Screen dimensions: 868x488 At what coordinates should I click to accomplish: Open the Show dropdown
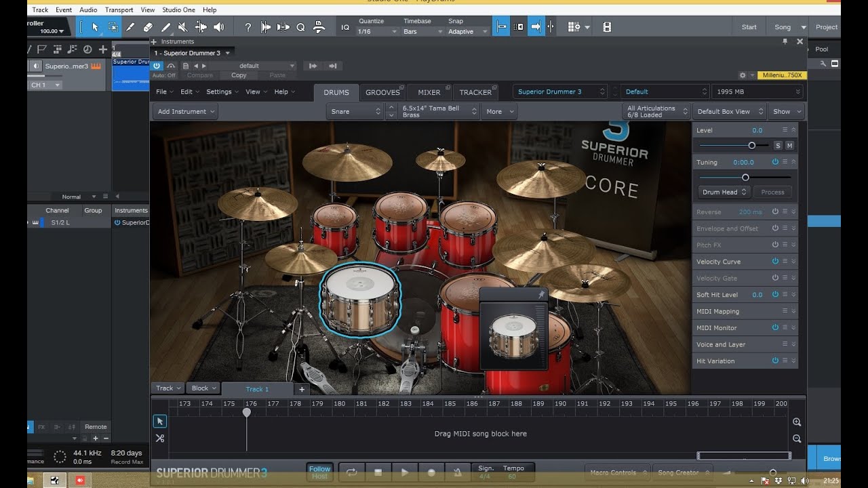[787, 112]
